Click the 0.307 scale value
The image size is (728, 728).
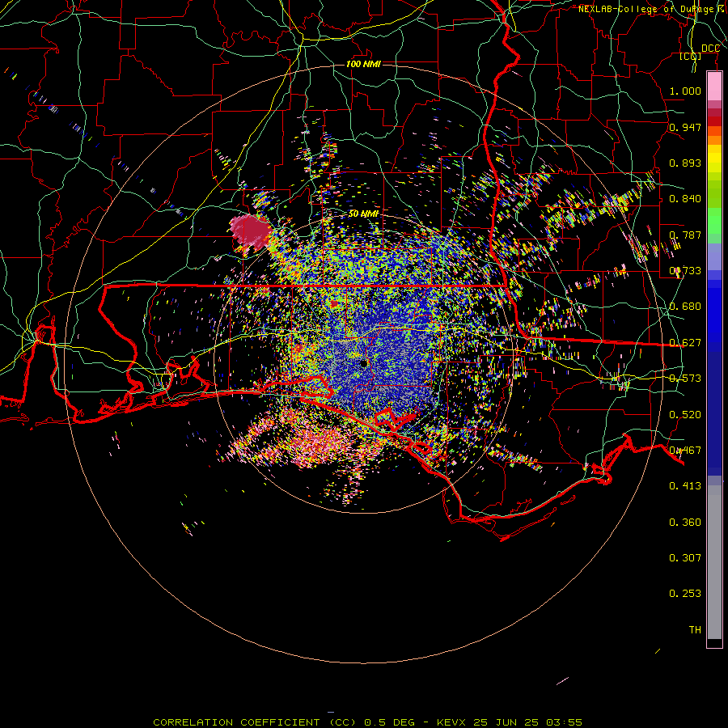[x=685, y=557]
